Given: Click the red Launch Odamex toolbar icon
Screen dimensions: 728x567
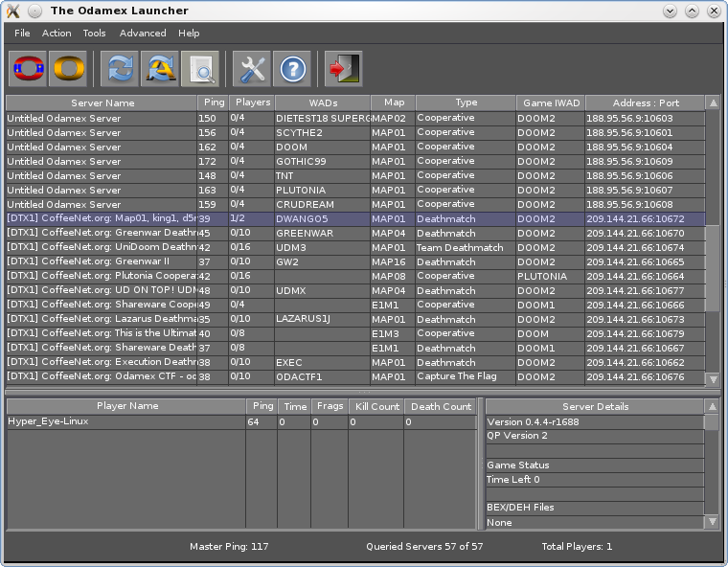Looking at the screenshot, I should 28,69.
